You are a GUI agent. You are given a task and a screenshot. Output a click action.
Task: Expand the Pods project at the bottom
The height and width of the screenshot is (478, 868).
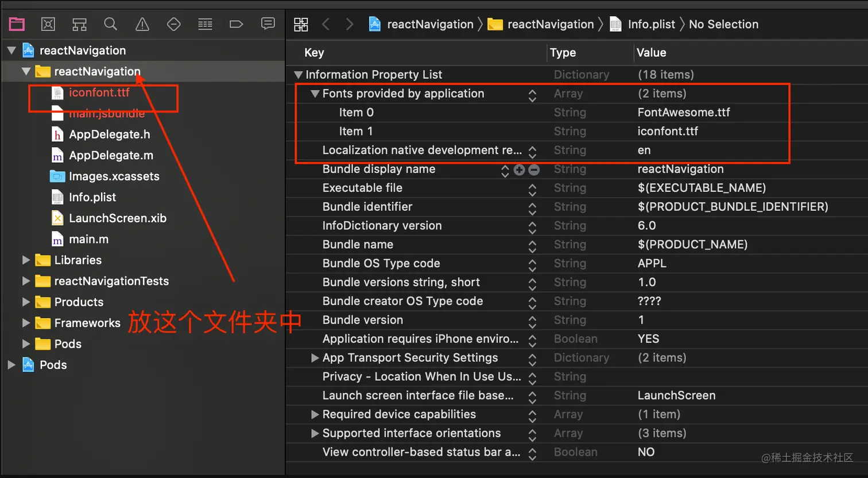(11, 365)
